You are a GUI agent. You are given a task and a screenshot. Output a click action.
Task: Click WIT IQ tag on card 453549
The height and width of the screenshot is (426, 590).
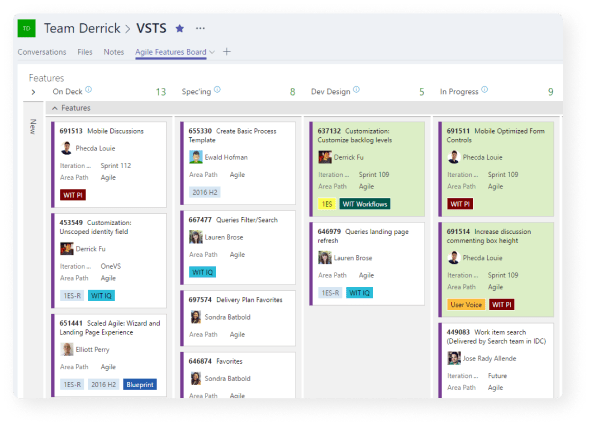click(101, 296)
